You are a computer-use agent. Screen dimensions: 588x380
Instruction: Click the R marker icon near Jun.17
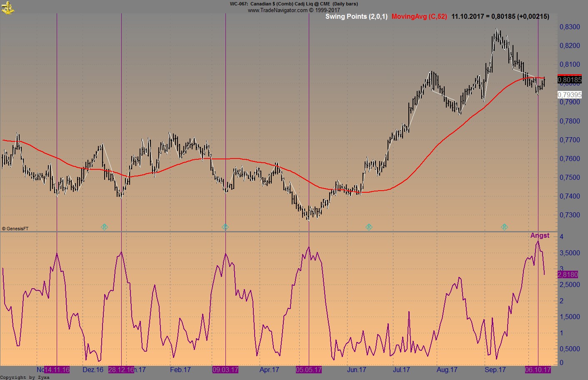click(369, 227)
